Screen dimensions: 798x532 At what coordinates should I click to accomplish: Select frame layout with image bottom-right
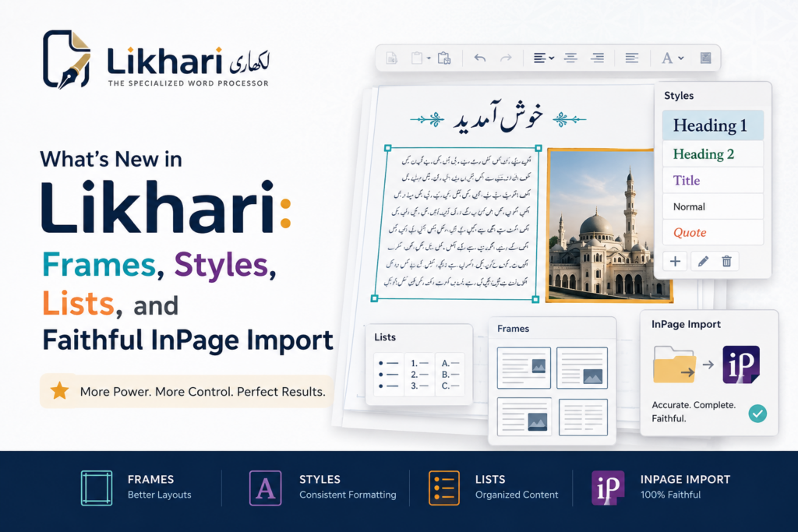[x=582, y=368]
